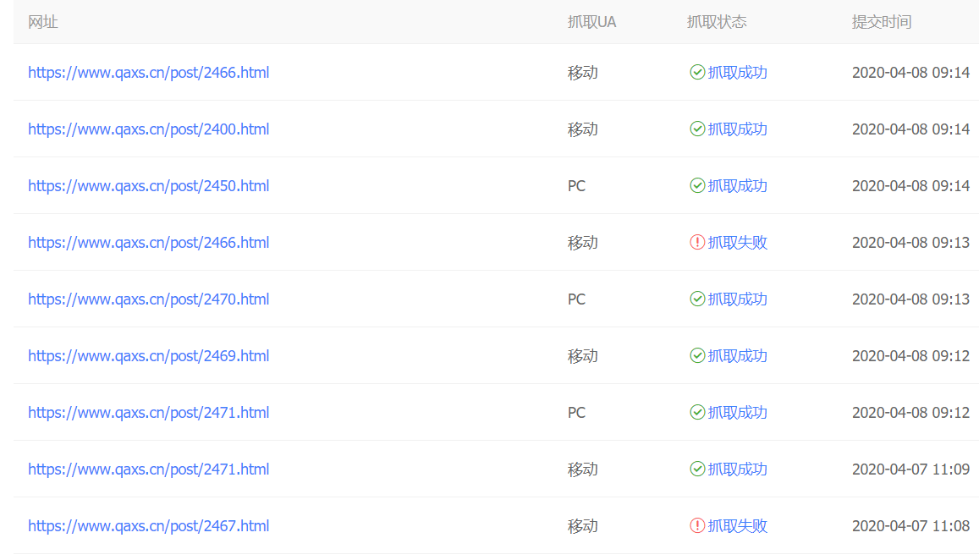Viewport: 979px width, 560px height.
Task: Open the link https://www.qaxs.cn/post/2466.html
Action: pos(149,72)
